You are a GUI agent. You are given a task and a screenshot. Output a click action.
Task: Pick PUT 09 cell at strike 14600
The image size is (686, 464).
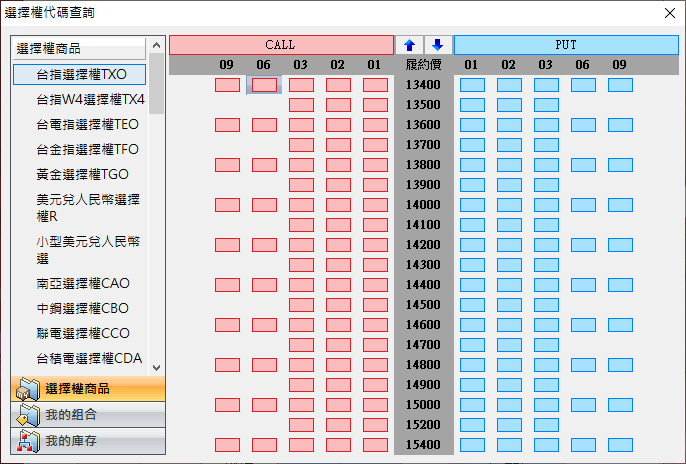620,325
